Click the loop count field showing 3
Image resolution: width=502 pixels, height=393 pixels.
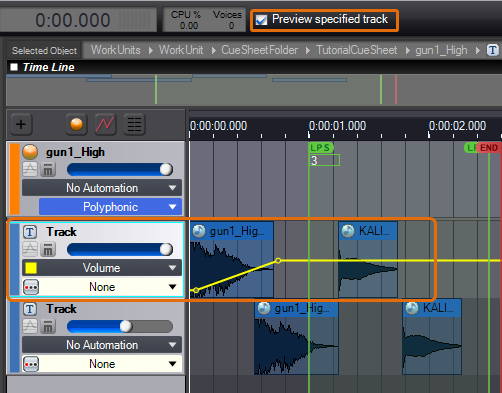325,160
